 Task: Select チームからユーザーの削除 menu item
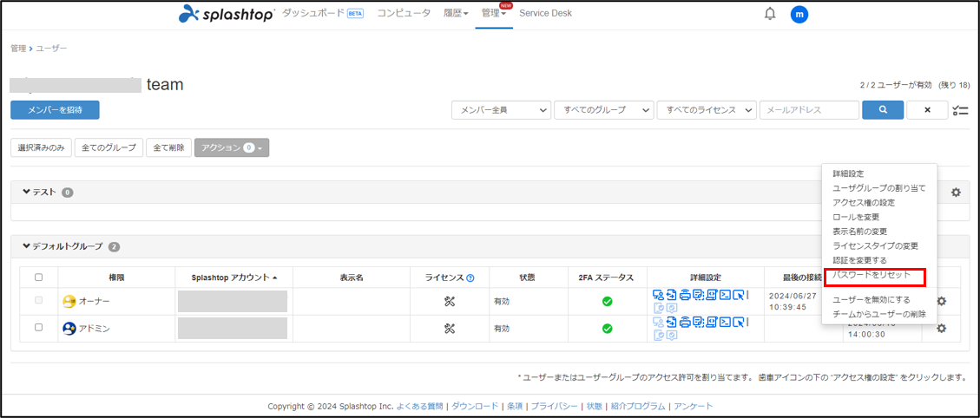tap(879, 314)
